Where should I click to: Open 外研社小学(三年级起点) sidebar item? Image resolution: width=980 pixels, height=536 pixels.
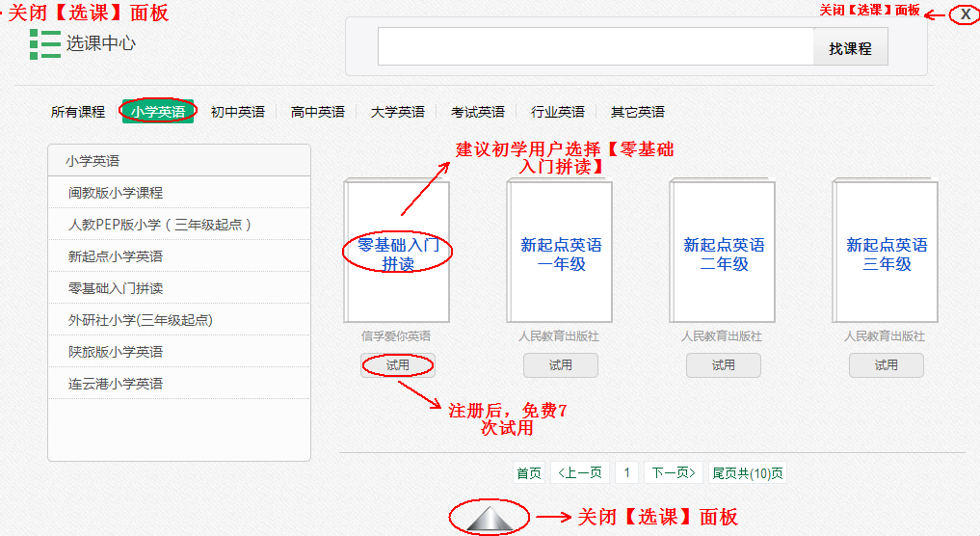[141, 320]
